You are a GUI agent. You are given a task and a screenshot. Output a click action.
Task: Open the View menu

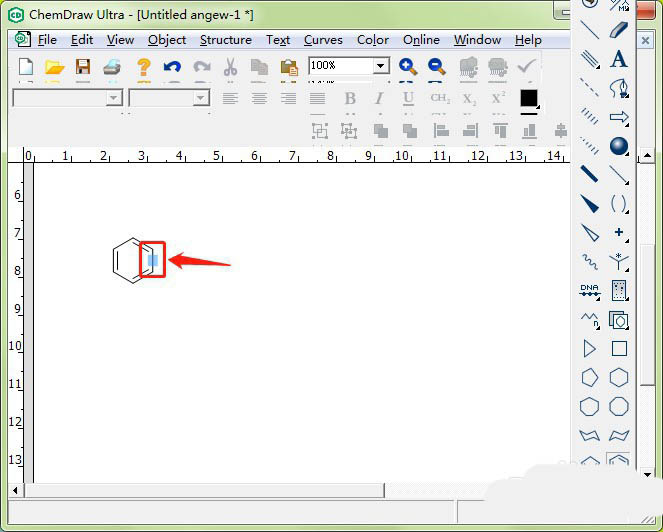[x=120, y=40]
